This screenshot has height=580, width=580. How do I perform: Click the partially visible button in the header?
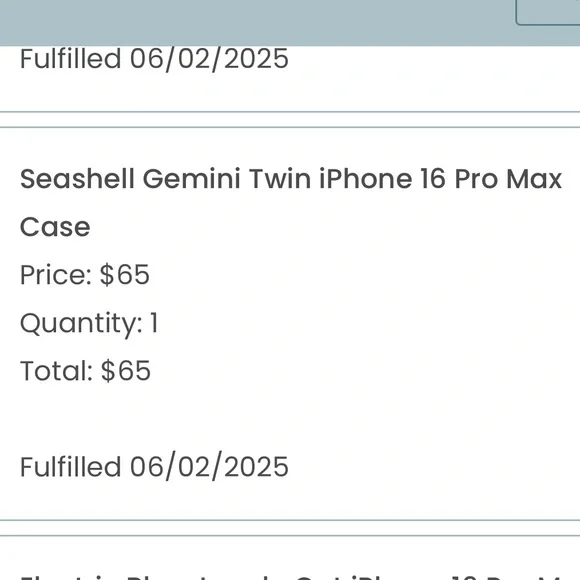548,13
